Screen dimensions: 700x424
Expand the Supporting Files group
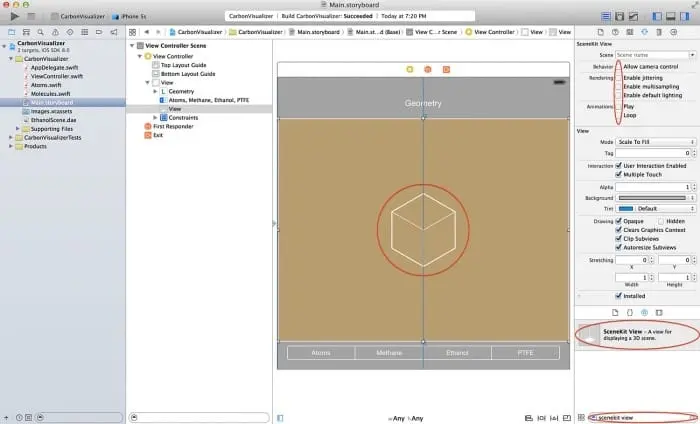pyautogui.click(x=18, y=129)
